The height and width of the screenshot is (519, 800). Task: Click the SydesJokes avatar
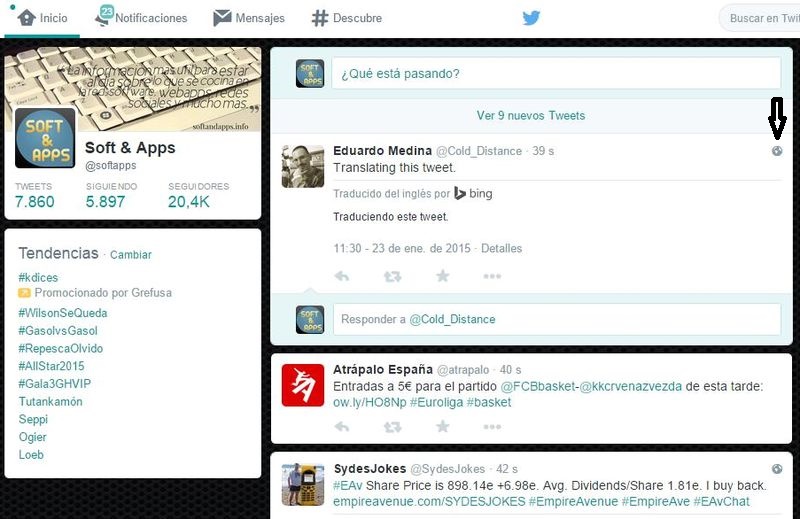303,484
